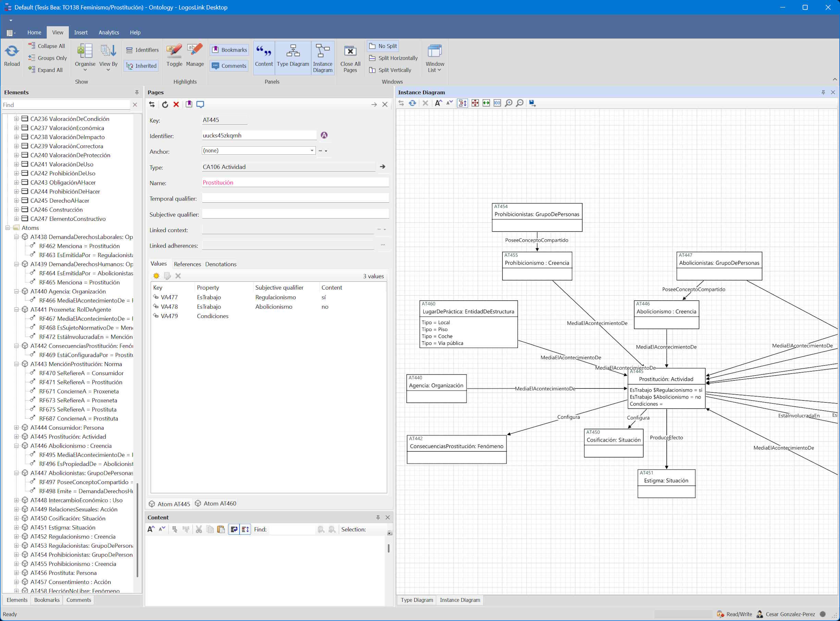Click the next page arrow in Pages

pyautogui.click(x=374, y=104)
